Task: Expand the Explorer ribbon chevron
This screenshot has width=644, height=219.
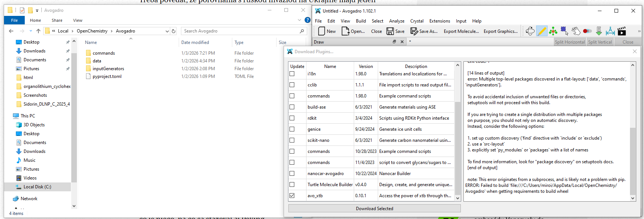Action: 299,20
